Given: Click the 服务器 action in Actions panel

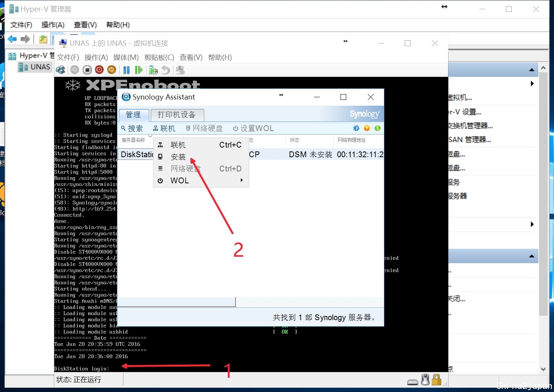Looking at the screenshot, I should 458,196.
